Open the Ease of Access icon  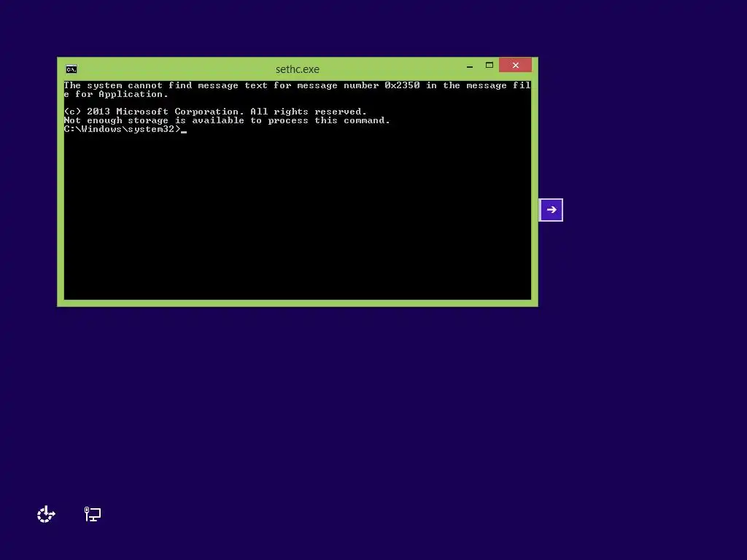(46, 514)
